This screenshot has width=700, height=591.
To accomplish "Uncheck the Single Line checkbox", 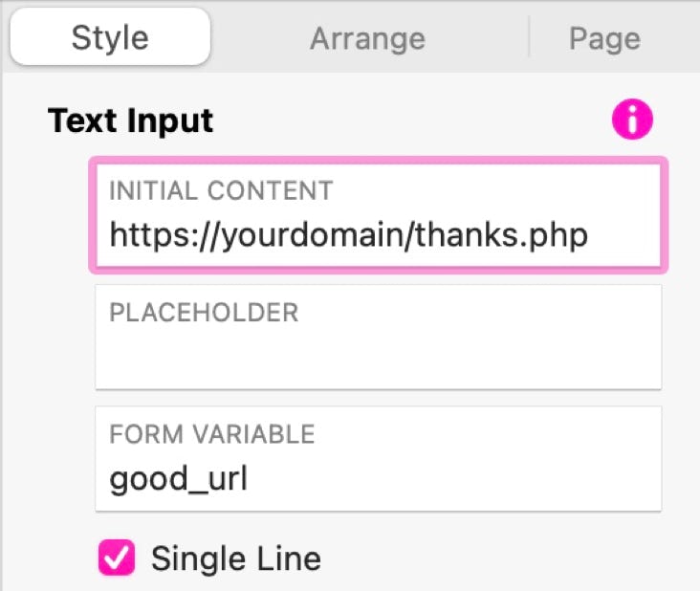I will (x=117, y=558).
